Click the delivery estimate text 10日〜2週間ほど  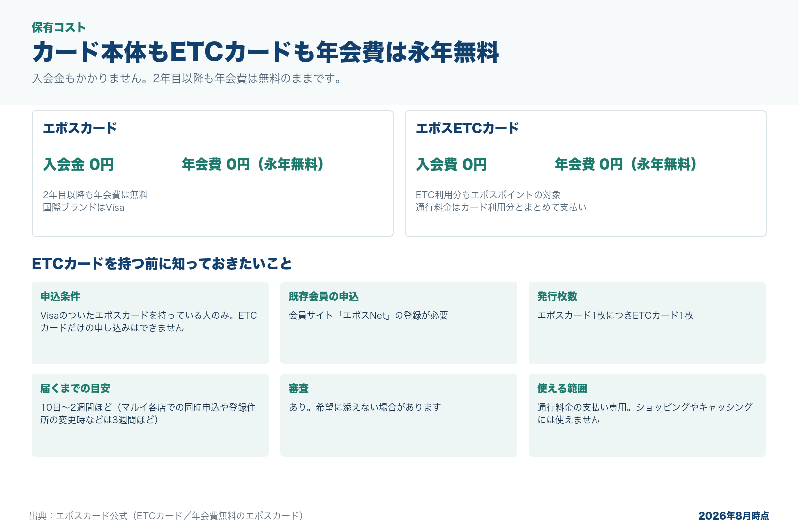click(x=148, y=414)
